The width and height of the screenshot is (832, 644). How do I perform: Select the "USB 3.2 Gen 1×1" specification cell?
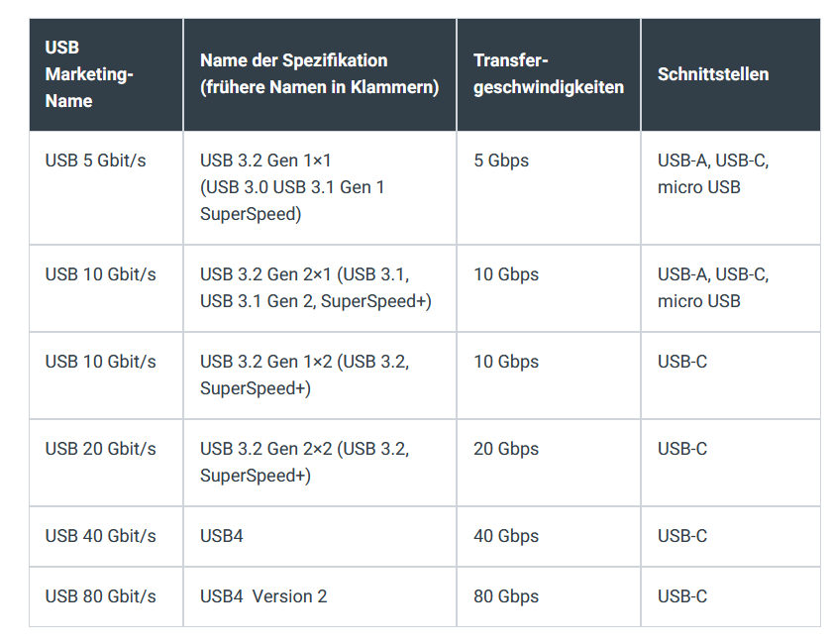(x=292, y=186)
